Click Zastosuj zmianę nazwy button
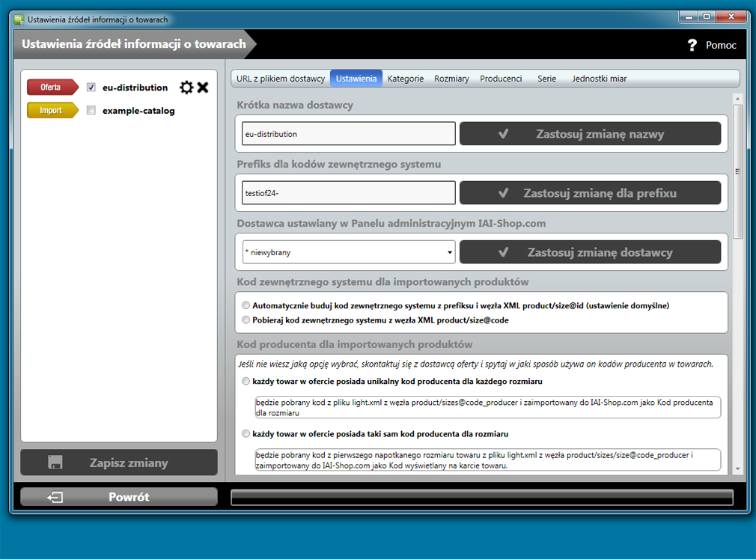This screenshot has width=756, height=559. [590, 134]
